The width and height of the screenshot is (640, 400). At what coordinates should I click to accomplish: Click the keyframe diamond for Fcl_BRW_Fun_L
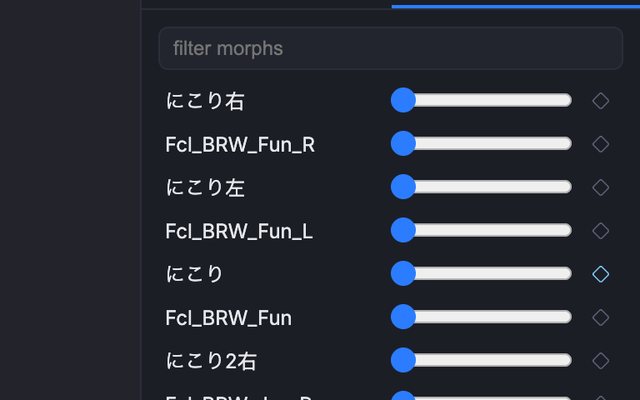(x=600, y=231)
